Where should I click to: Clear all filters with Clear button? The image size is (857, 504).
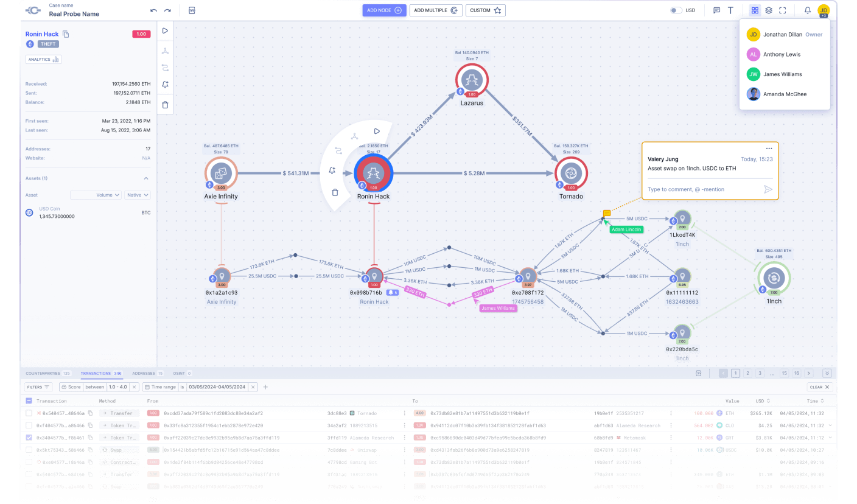(x=819, y=387)
